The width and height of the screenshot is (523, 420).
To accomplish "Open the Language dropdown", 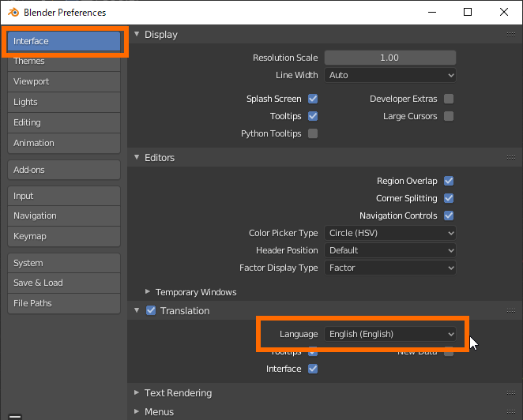I will [x=390, y=334].
